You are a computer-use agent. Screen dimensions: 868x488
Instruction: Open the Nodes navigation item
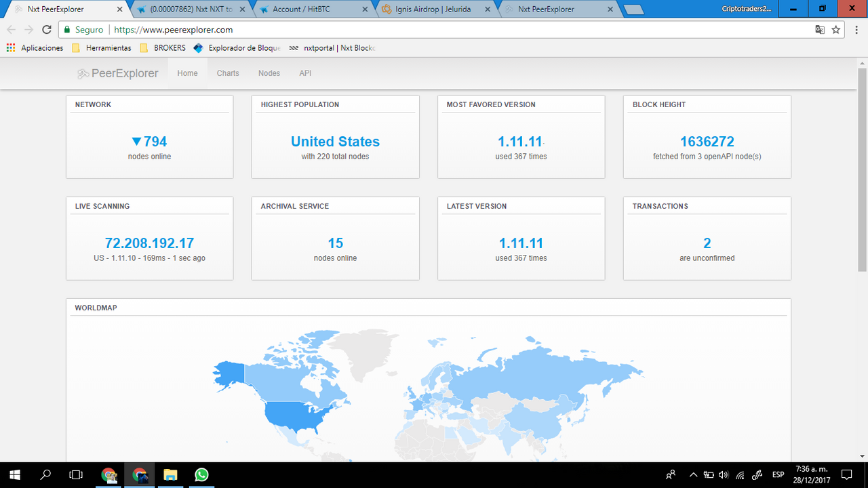(269, 73)
